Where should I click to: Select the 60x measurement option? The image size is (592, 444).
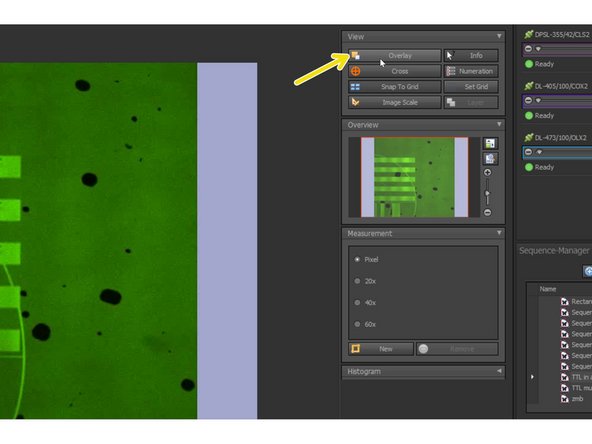(x=357, y=324)
